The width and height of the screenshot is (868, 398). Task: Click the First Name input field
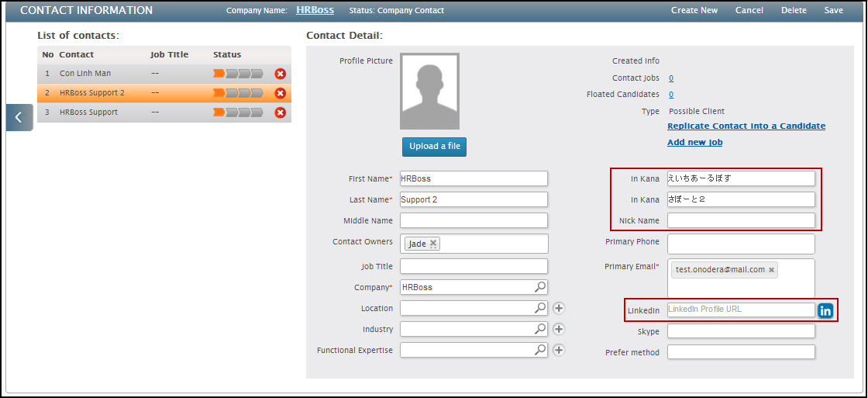tap(474, 178)
